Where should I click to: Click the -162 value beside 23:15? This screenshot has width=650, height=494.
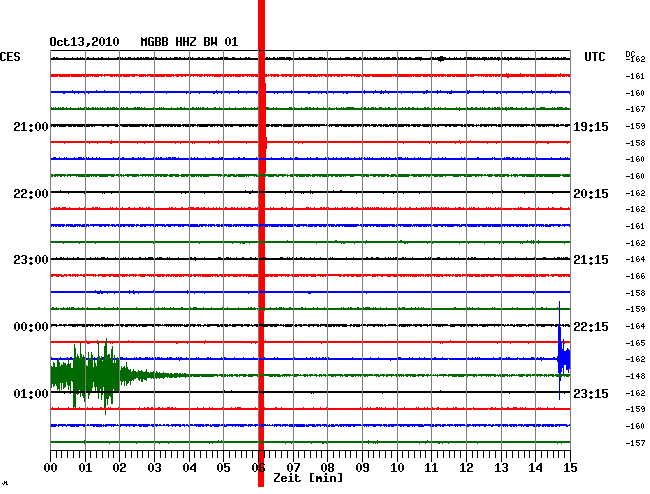point(635,393)
